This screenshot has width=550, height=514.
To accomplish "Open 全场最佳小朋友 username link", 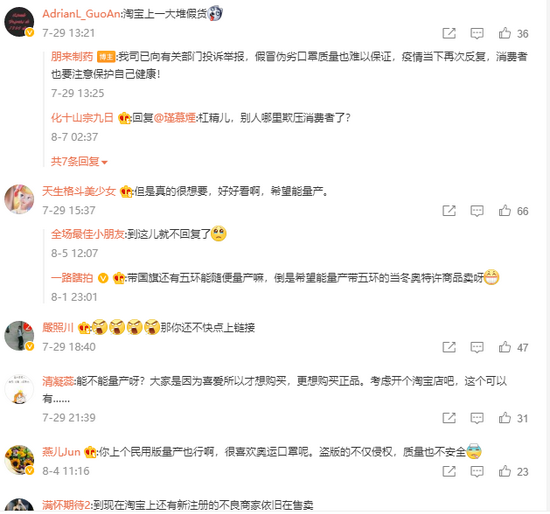I will click(87, 234).
